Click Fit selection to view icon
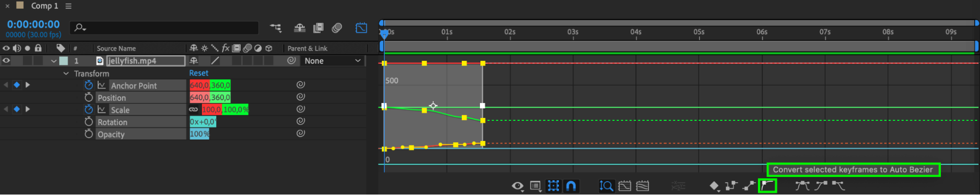 (x=625, y=186)
